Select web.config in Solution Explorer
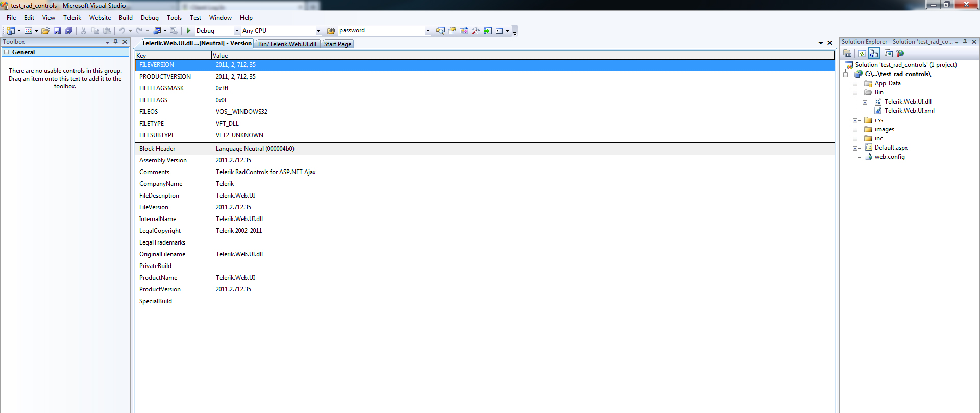980x413 pixels. [x=890, y=157]
